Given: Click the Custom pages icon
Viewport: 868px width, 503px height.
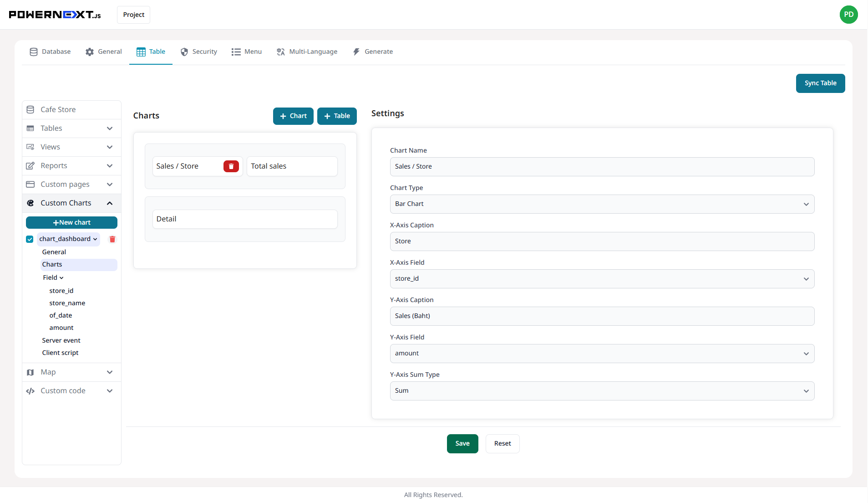Looking at the screenshot, I should pos(30,185).
